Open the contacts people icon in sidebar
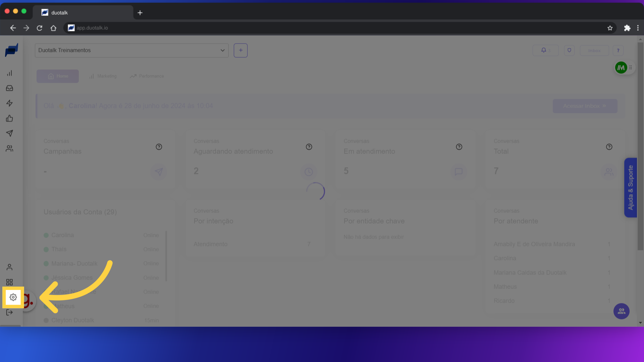644x362 pixels. tap(9, 148)
